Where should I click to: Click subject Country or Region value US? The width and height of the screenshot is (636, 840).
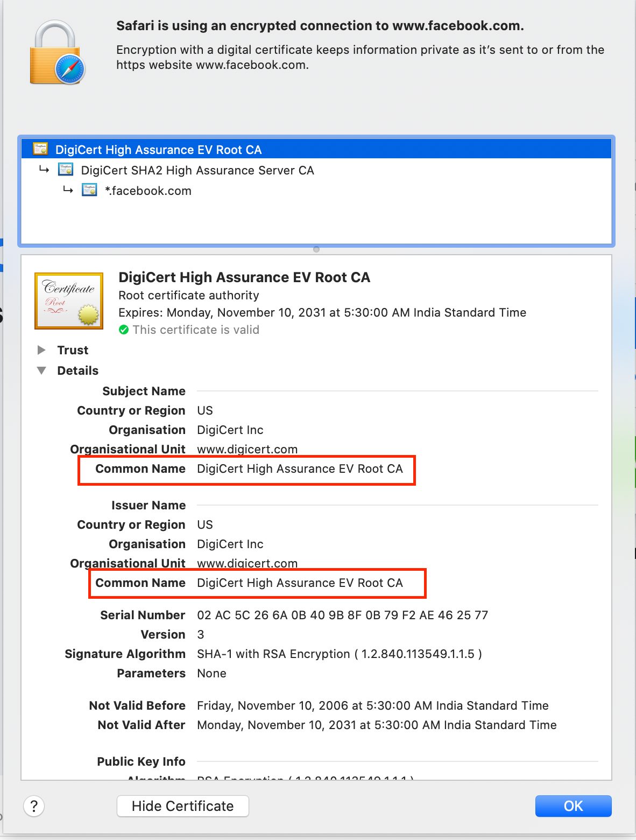205,410
